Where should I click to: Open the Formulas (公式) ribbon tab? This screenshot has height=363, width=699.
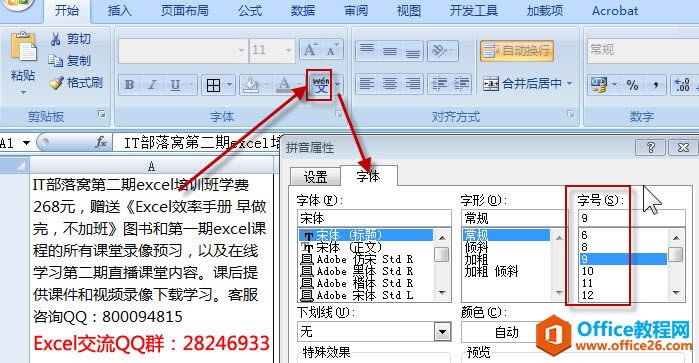coord(250,11)
